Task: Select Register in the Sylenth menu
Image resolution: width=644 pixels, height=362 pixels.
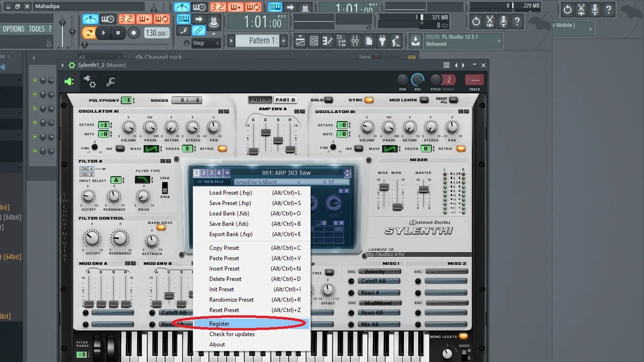Action: [252, 324]
